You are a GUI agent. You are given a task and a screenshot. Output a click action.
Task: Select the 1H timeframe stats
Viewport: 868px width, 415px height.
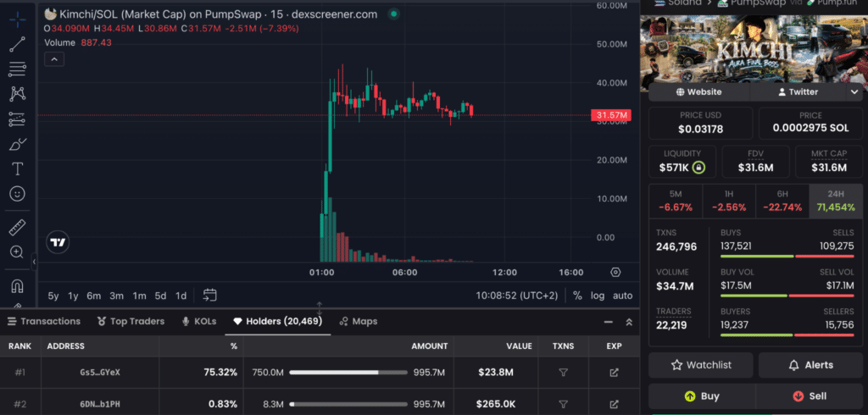729,202
